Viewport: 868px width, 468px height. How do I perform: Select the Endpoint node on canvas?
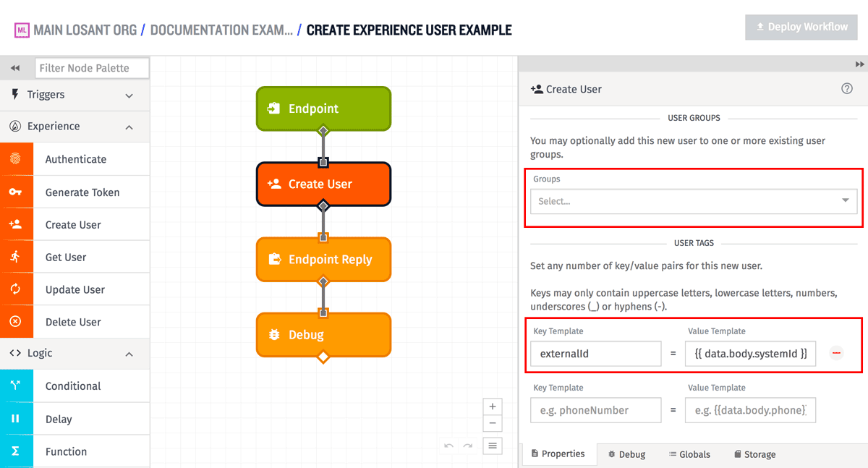click(323, 109)
